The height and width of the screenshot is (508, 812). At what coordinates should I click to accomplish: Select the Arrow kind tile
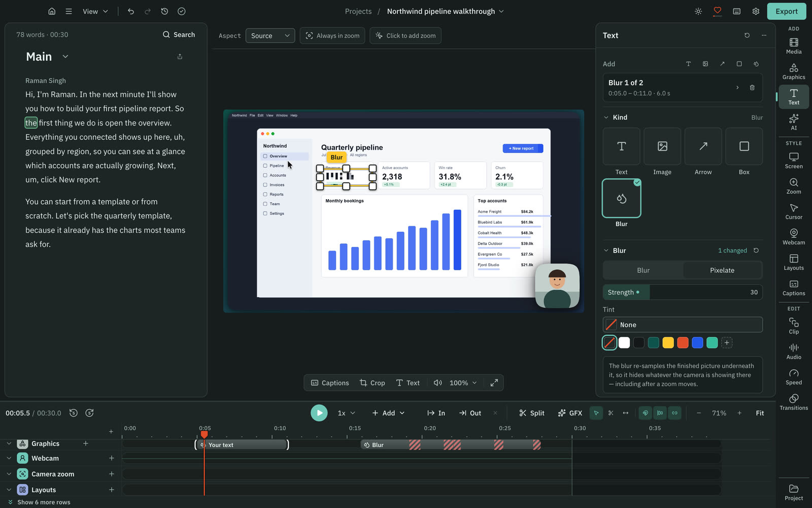coord(703,146)
